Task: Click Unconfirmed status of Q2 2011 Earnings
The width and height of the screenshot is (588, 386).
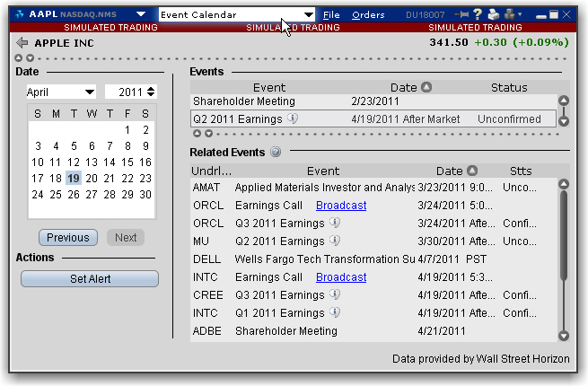Action: 509,118
